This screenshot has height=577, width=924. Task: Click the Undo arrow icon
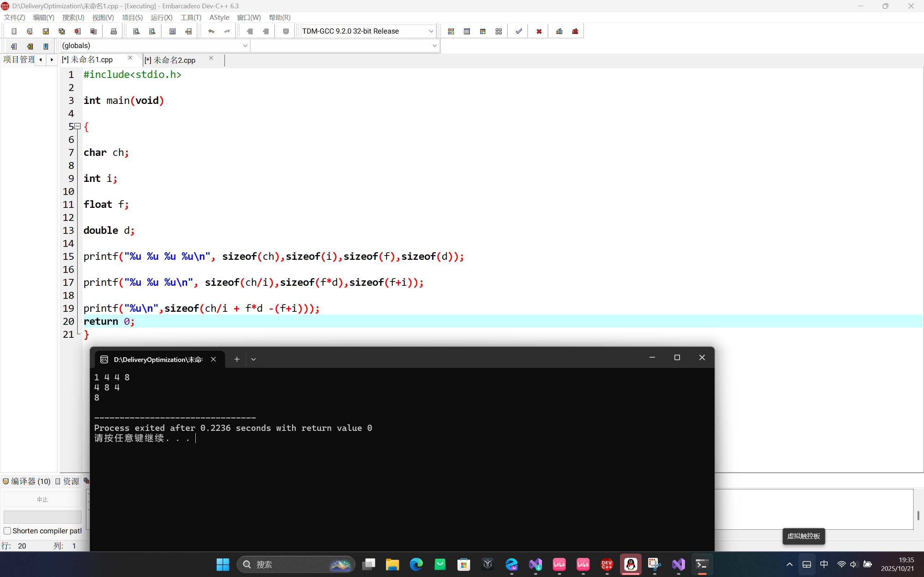[x=211, y=31]
